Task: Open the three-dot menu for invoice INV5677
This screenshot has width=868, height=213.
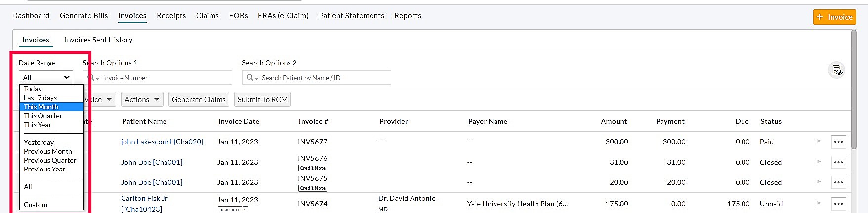Action: point(838,142)
